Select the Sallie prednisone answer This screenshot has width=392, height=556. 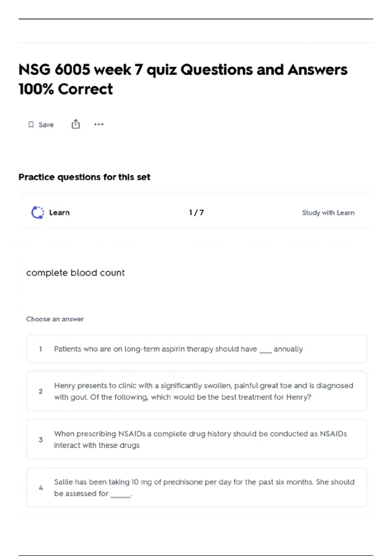[204, 488]
